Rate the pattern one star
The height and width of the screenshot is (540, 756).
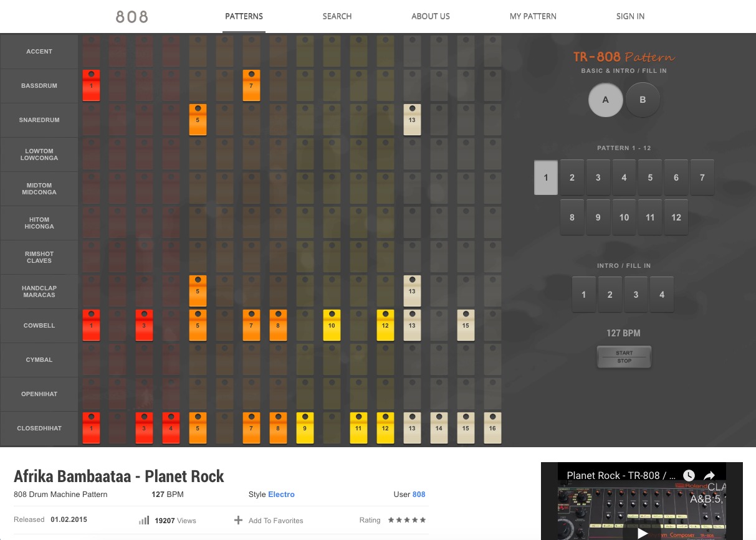pyautogui.click(x=391, y=519)
